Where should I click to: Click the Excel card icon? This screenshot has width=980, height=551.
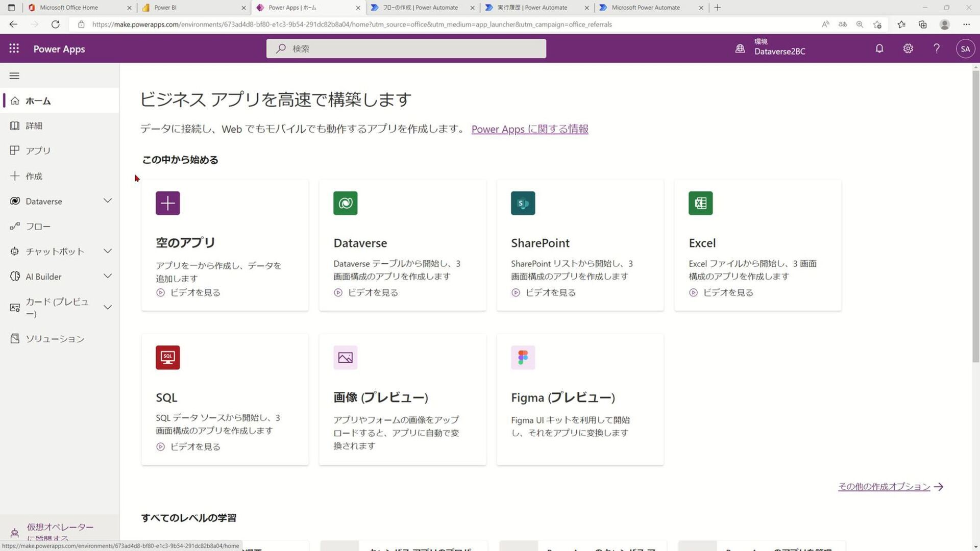(x=701, y=203)
